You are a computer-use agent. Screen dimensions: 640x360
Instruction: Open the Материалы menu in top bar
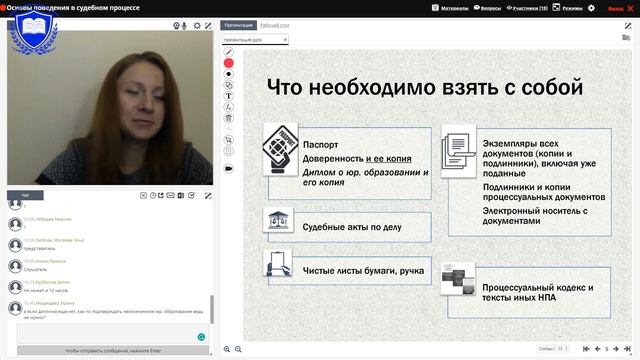450,8
